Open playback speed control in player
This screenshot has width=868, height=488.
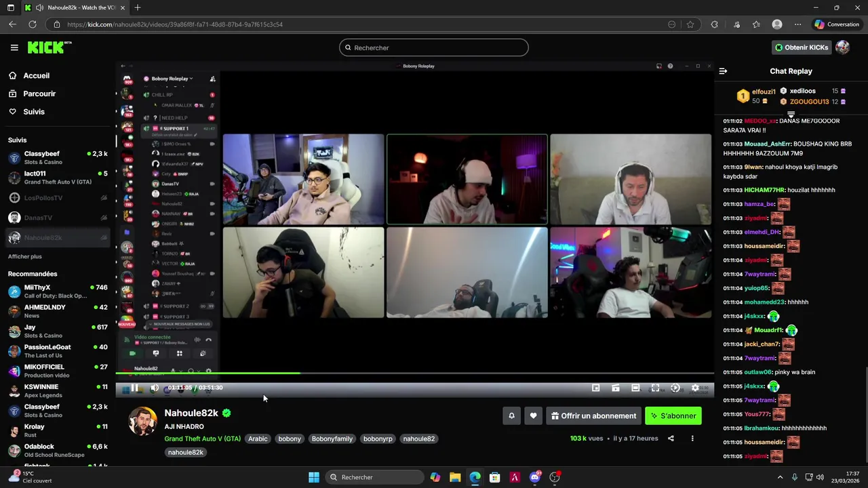(675, 388)
